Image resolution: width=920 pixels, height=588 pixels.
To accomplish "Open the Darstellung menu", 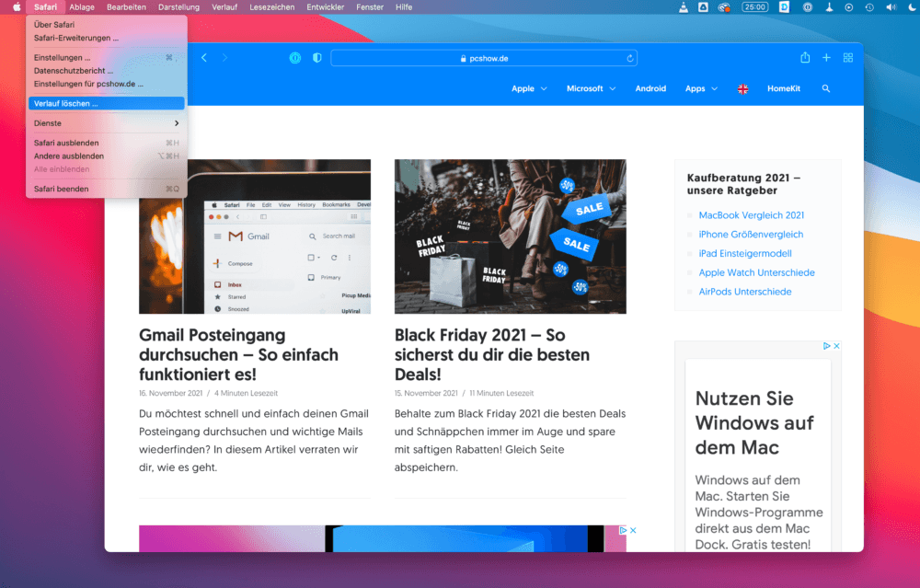I will (x=179, y=7).
